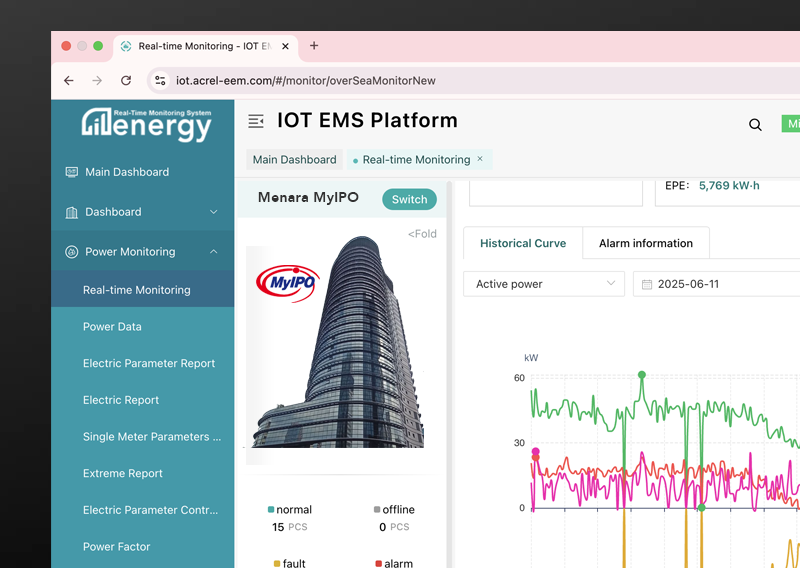
Task: Open the Active power dropdown
Action: pos(544,284)
